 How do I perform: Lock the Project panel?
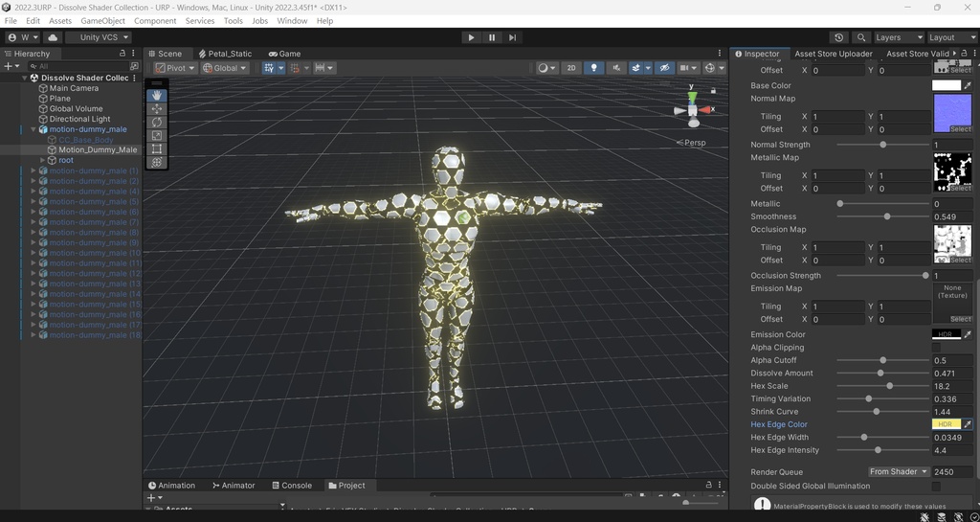coord(709,485)
